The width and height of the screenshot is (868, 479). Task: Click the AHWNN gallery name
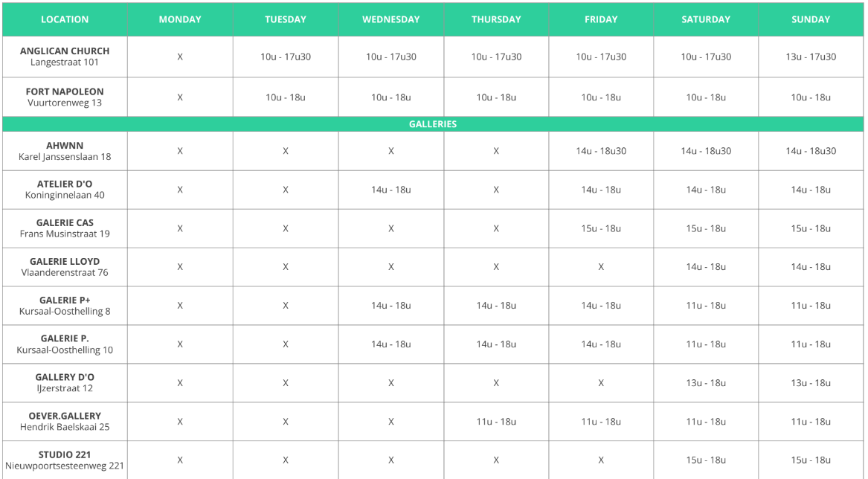65,146
